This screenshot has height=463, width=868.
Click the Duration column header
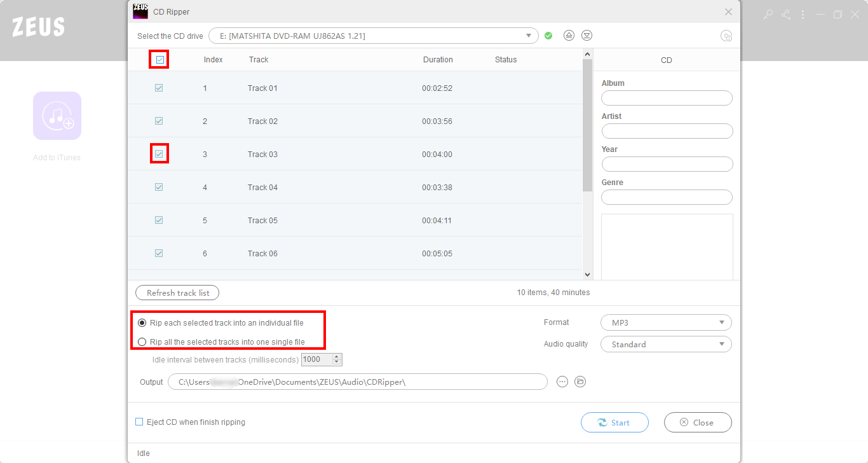click(438, 60)
